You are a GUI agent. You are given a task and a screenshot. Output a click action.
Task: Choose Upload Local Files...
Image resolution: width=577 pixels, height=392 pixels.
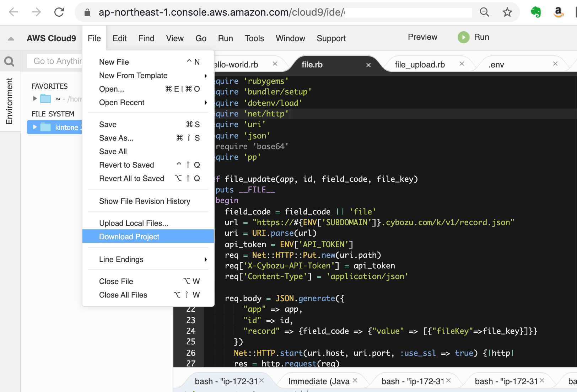[x=148, y=223]
